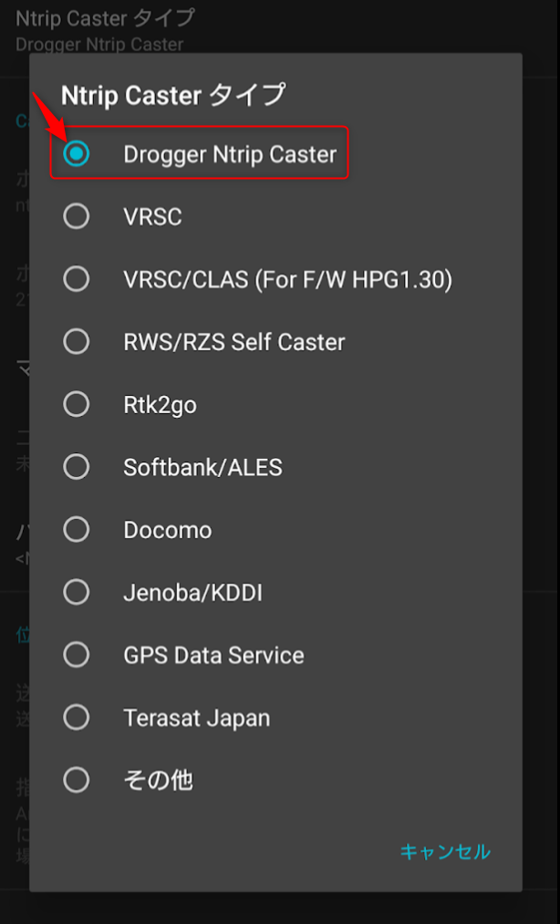Screen dimensions: 560x924
Task: Pick GPS Data Service radio button
Action: point(77,655)
